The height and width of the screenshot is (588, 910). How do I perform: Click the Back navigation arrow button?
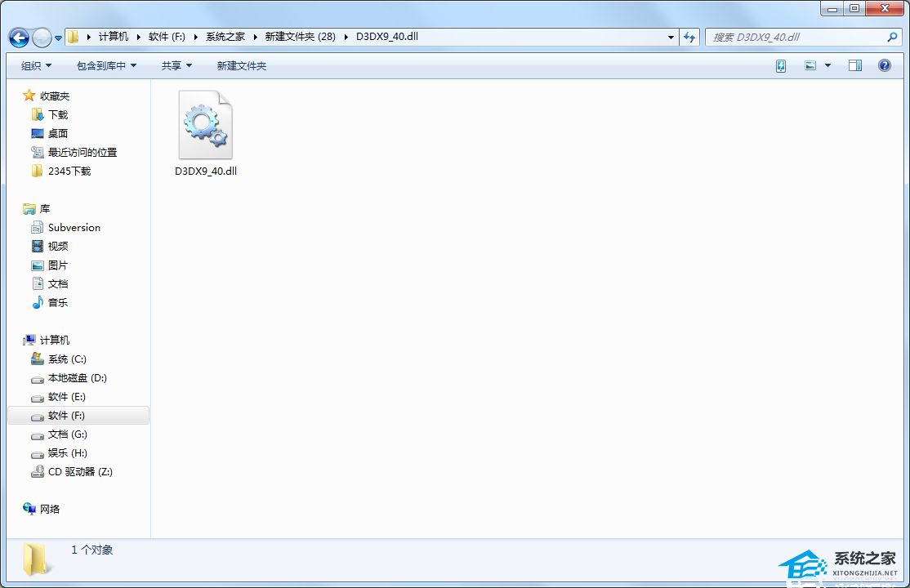coord(19,38)
